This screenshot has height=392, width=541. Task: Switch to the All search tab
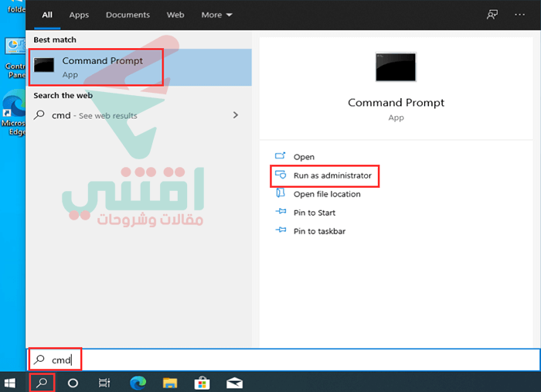[x=47, y=15]
